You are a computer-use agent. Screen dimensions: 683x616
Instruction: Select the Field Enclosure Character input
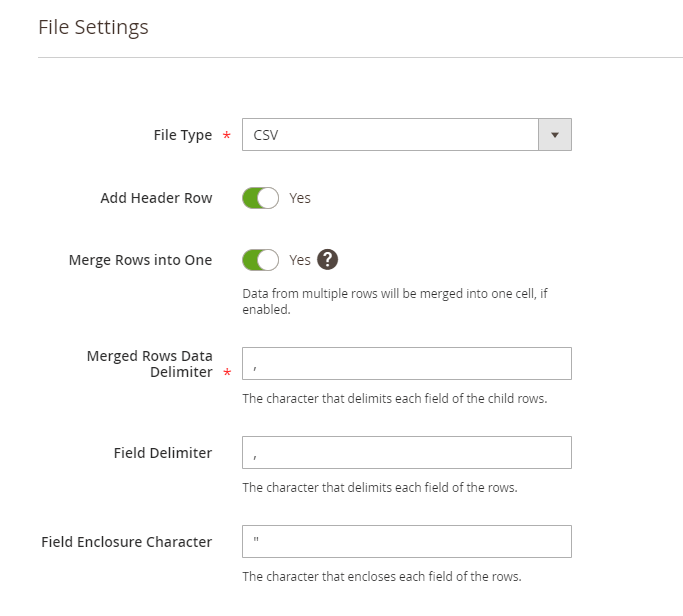[406, 542]
